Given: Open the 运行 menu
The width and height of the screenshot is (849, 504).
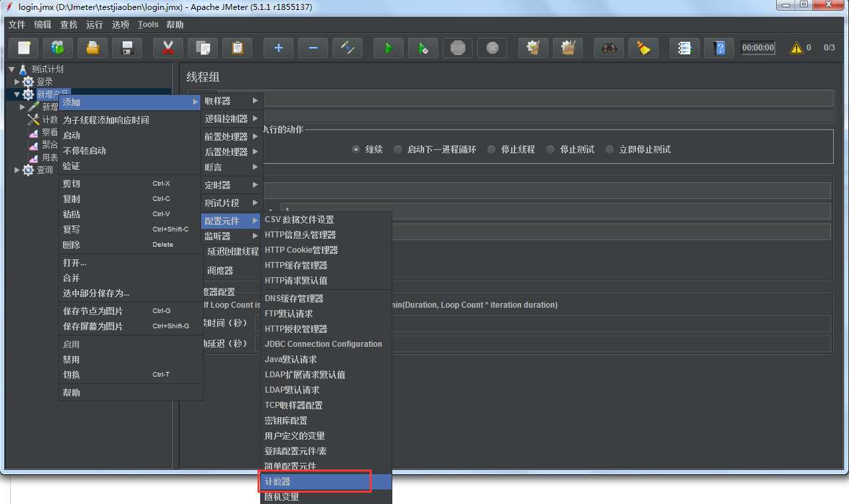Looking at the screenshot, I should [94, 25].
